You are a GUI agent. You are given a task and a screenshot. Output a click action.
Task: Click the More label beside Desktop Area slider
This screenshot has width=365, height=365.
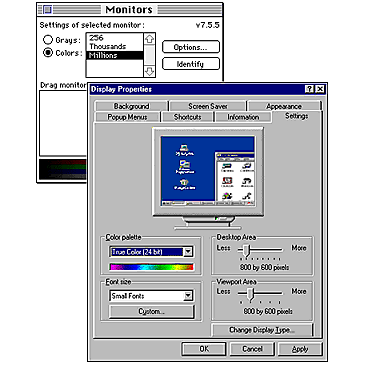tap(299, 248)
